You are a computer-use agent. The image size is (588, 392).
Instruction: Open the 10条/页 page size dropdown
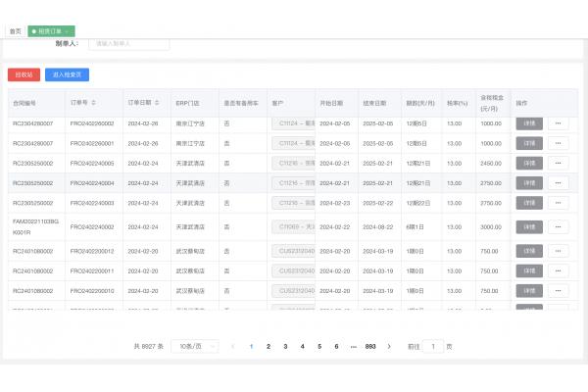[x=193, y=346]
